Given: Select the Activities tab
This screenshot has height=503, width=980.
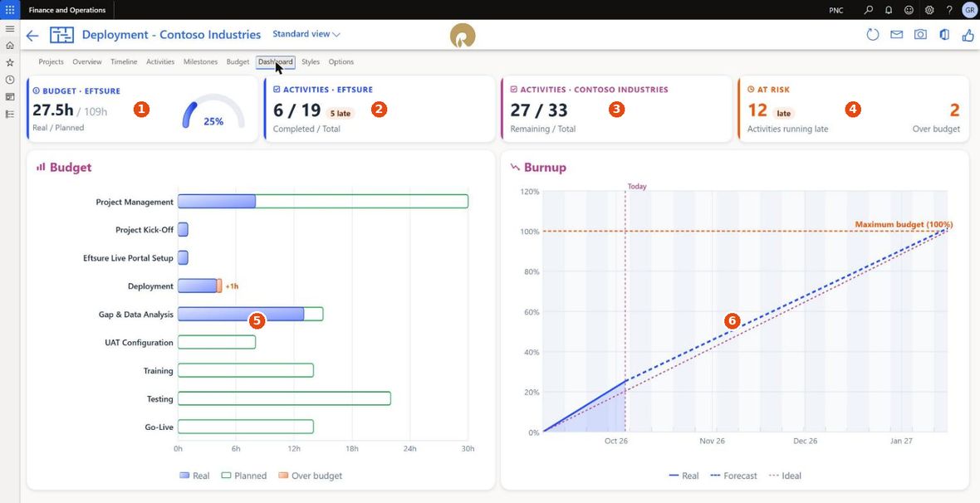Looking at the screenshot, I should (160, 62).
